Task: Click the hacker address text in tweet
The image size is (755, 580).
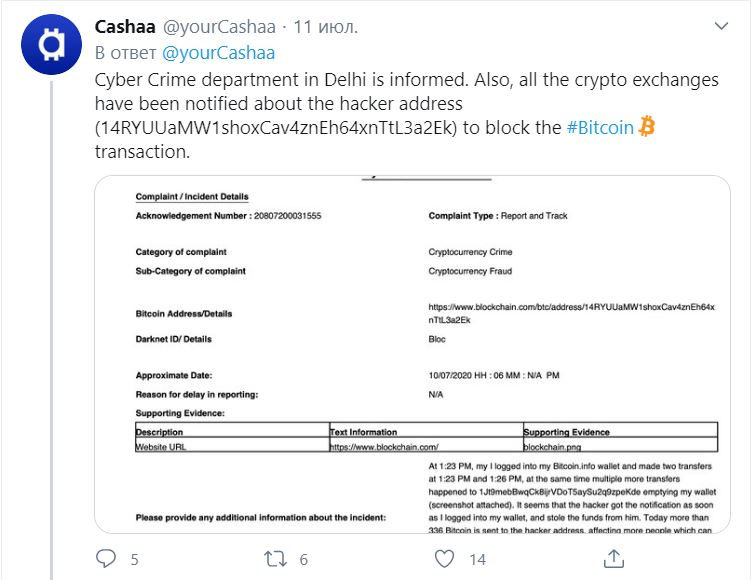Action: click(x=275, y=128)
